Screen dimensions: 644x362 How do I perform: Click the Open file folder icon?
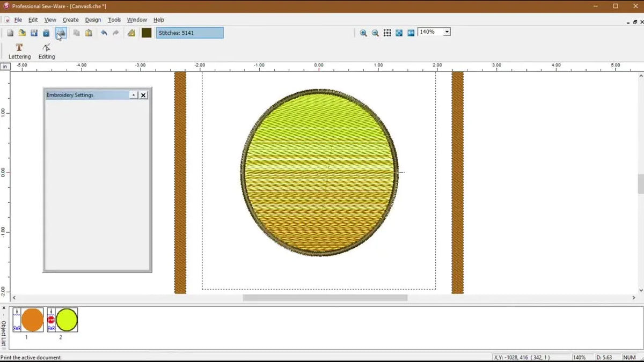(22, 33)
